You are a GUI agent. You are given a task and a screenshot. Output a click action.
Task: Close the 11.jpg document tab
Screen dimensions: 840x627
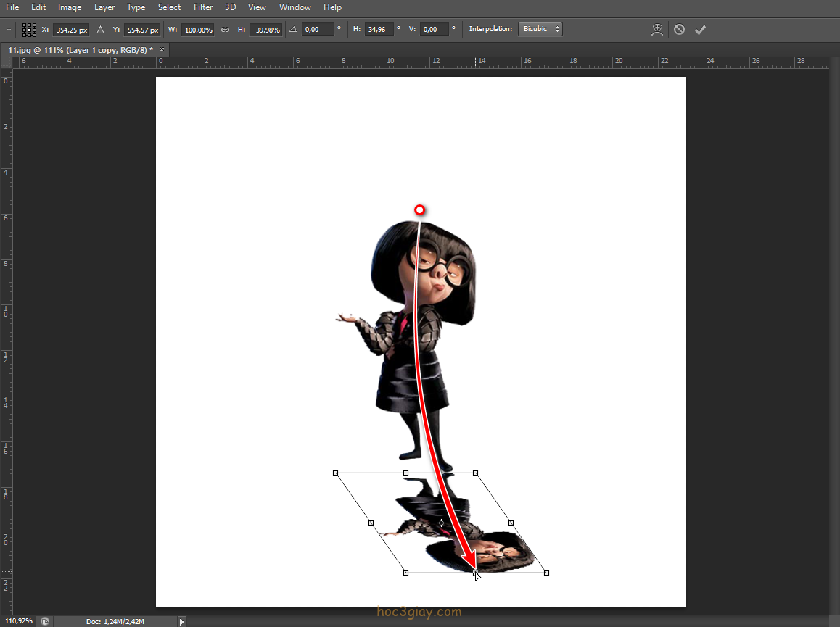pos(162,50)
